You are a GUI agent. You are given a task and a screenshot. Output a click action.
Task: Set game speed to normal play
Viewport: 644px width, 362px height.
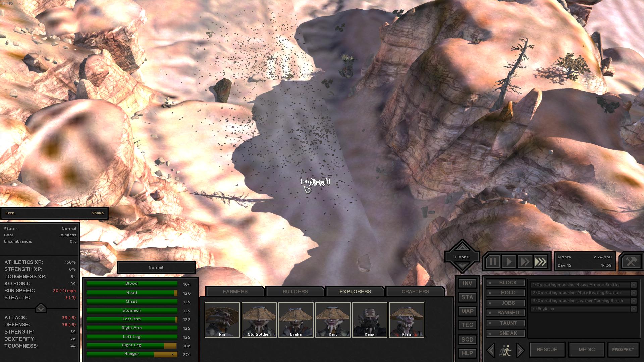(509, 262)
